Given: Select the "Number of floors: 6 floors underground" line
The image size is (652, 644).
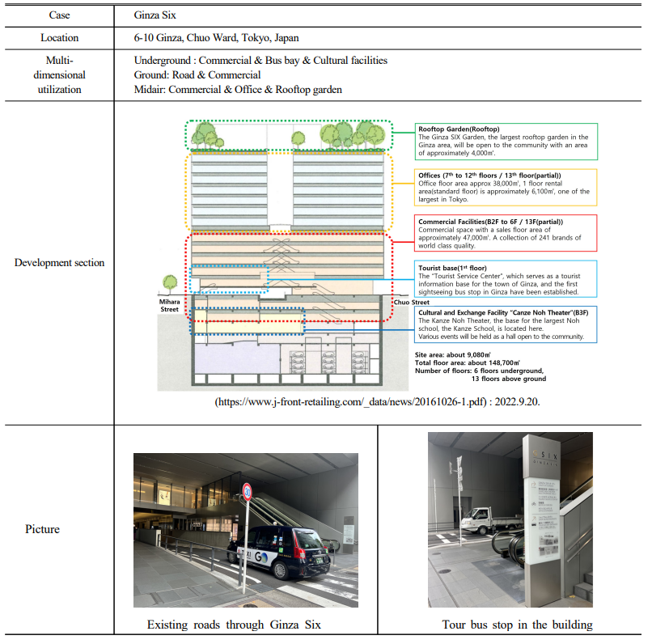Looking at the screenshot, I should 479,371.
